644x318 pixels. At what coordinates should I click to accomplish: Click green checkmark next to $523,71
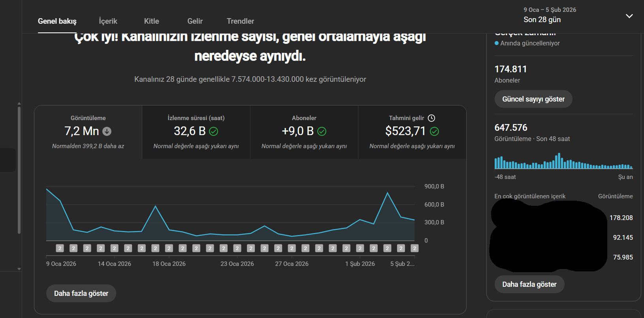(434, 131)
